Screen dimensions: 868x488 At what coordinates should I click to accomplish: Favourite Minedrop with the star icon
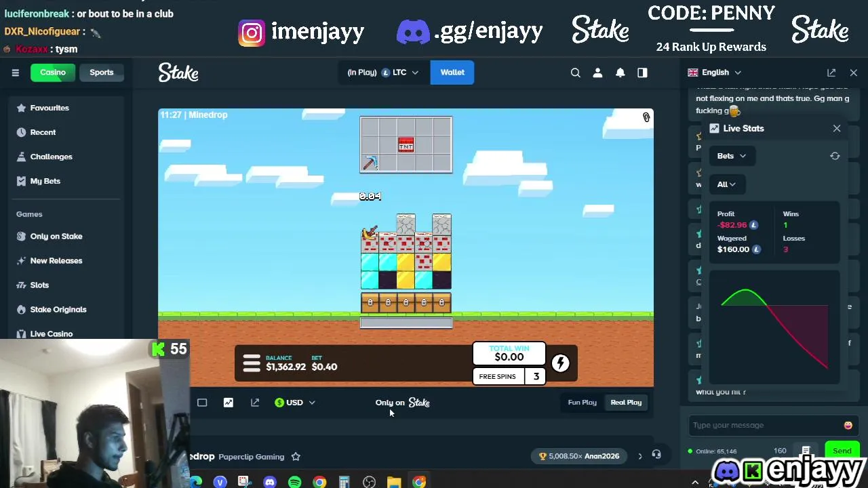tap(296, 457)
